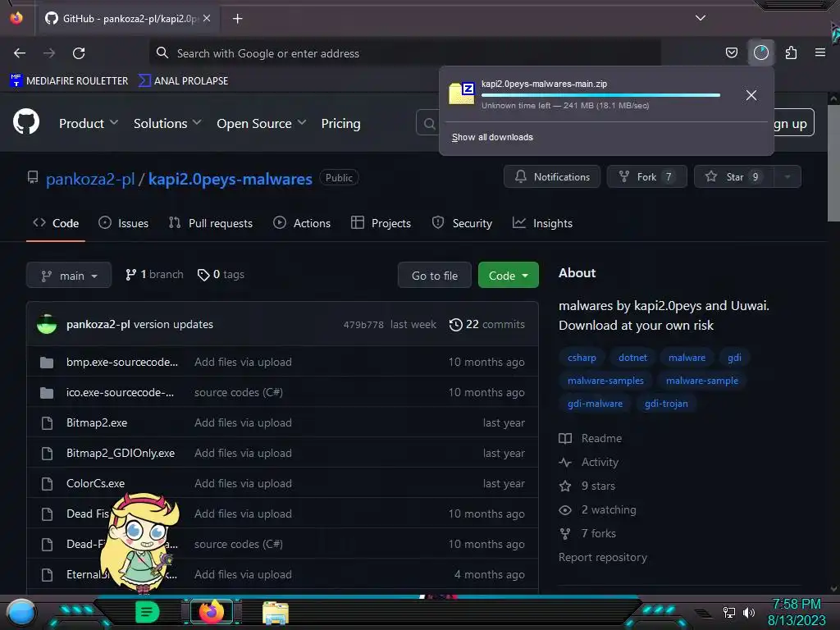The height and width of the screenshot is (630, 840).
Task: Open the kapi2.0peys-malwares repository link
Action: coord(231,179)
